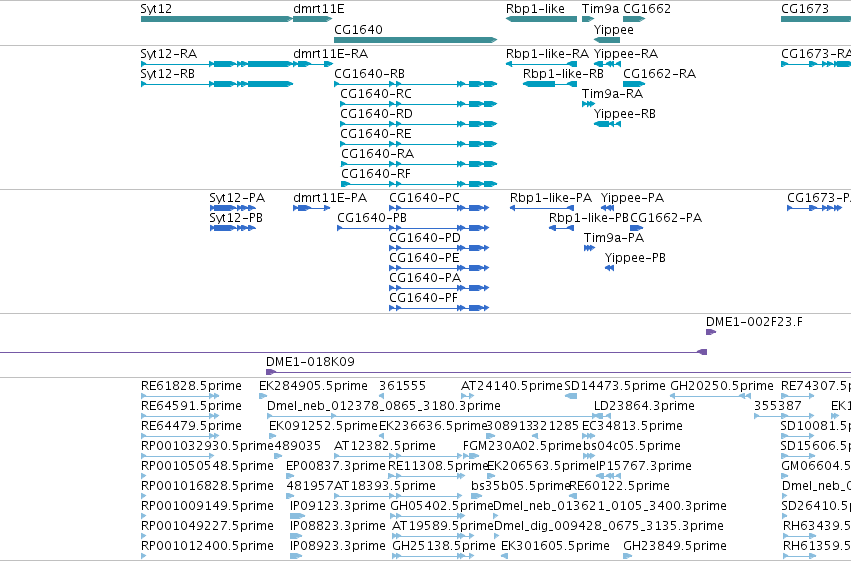Screen dimensions: 851x561
Task: Click the Yippee gene feature
Action: pos(607,40)
